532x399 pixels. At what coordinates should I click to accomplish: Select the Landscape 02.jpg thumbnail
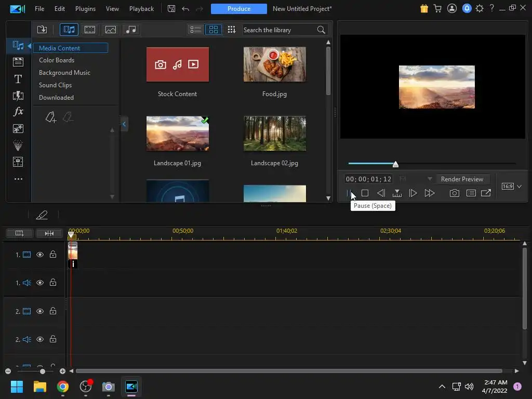(x=274, y=134)
